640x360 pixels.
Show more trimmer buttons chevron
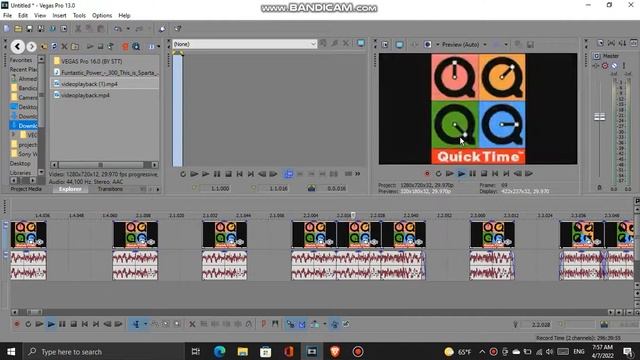[x=358, y=174]
